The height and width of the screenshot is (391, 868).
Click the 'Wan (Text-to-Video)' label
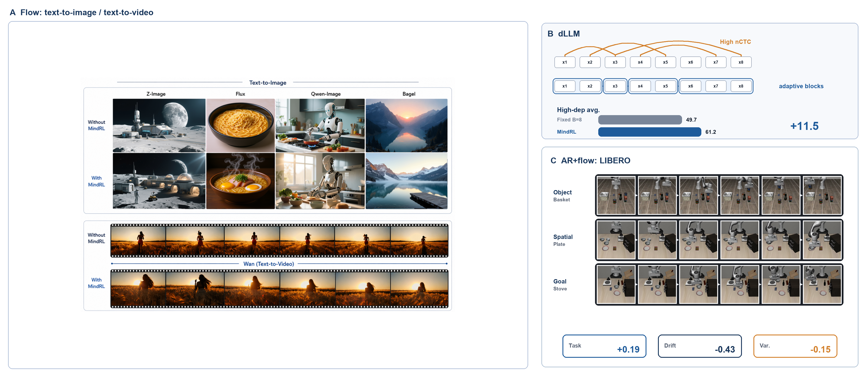pos(269,264)
